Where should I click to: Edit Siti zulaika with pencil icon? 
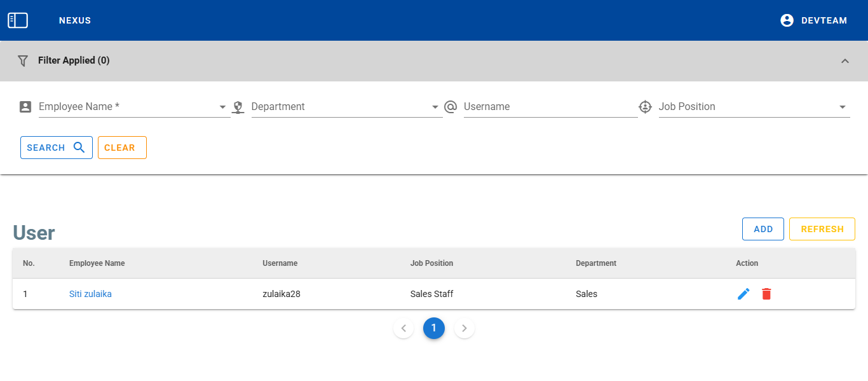743,294
